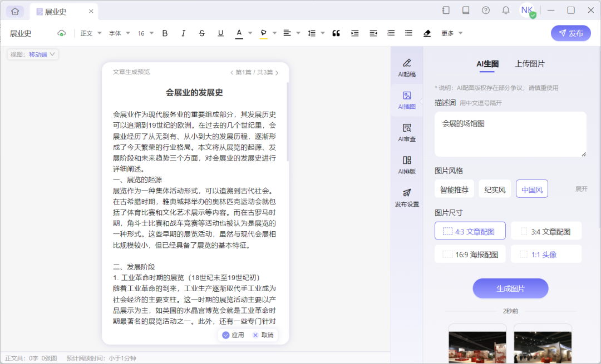The image size is (601, 364).
Task: Open the 发布设置 sidebar tool
Action: [407, 198]
